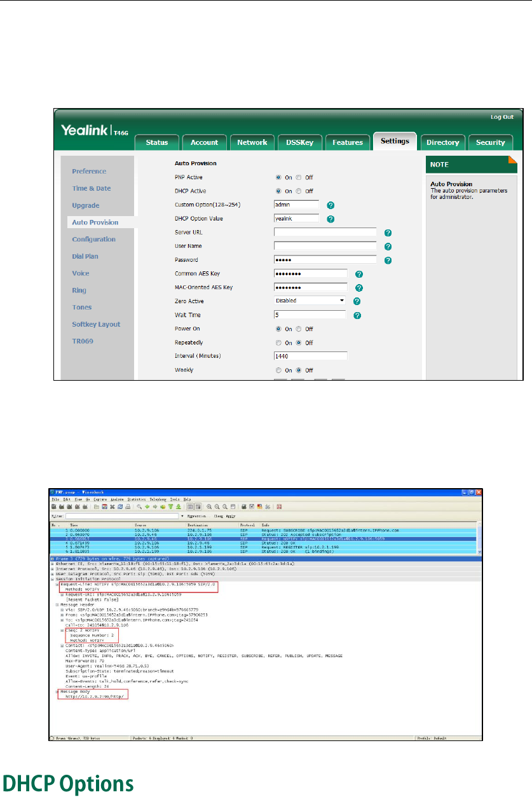532x797 pixels.
Task: Click Wireshark coloring rules toolbar icon
Action: pos(259,507)
